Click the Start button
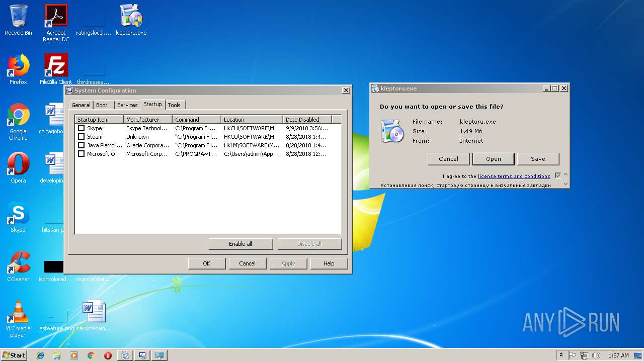The height and width of the screenshot is (362, 644). [14, 355]
